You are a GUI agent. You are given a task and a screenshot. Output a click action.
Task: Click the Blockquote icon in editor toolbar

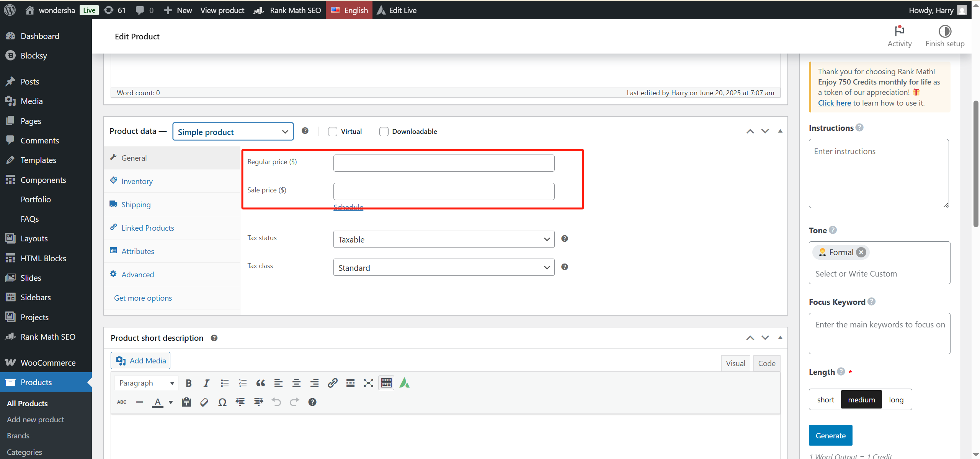tap(260, 383)
